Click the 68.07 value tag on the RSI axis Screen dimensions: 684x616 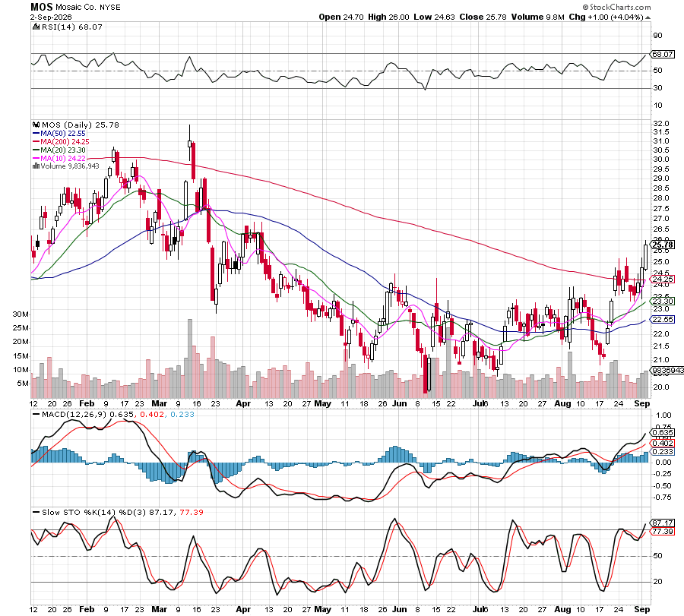coord(662,55)
